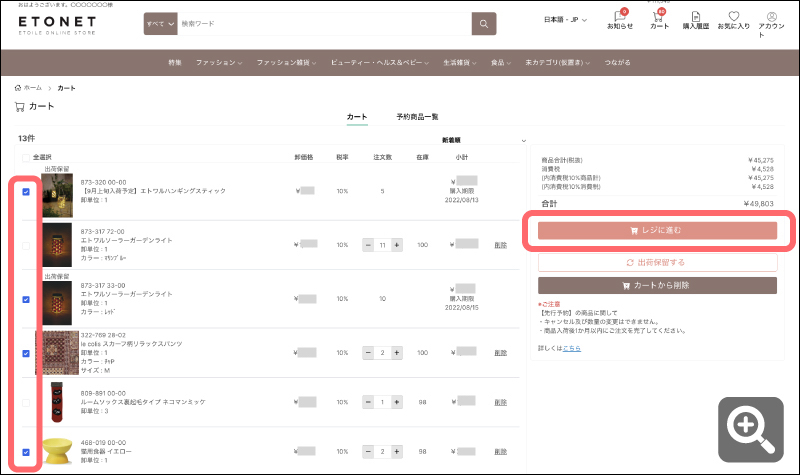800x475 pixels.
Task: Delete ルームソックス item via 削除
Action: pyautogui.click(x=501, y=403)
